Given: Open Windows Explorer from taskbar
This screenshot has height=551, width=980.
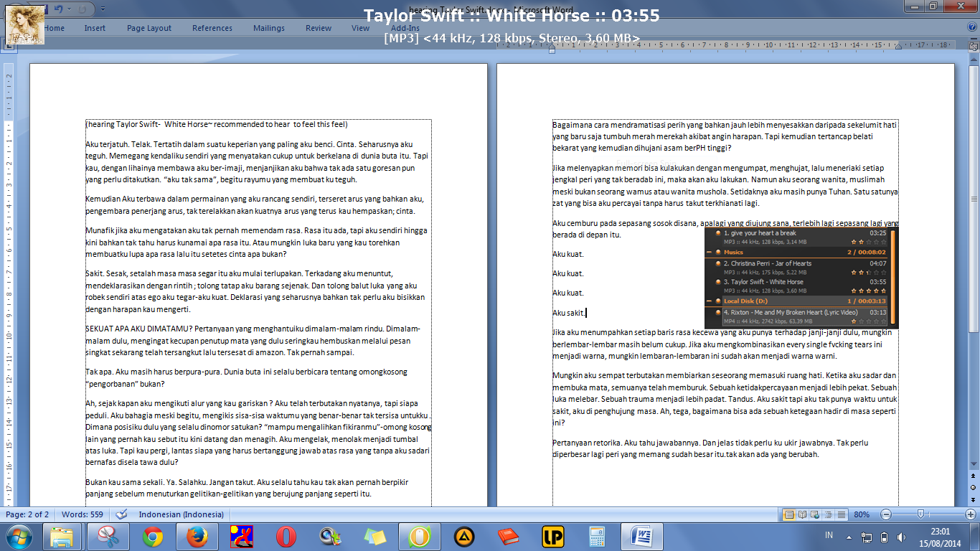Looking at the screenshot, I should [x=62, y=537].
